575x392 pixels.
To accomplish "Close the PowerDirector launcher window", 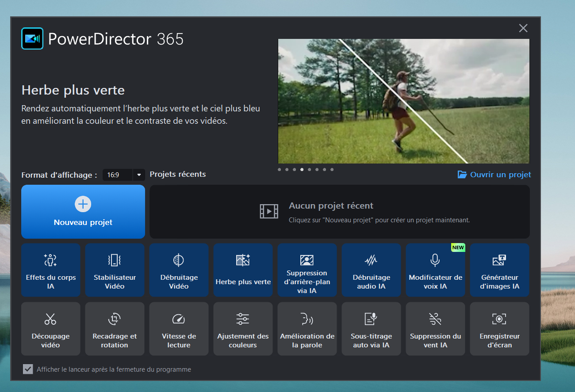I will click(523, 28).
